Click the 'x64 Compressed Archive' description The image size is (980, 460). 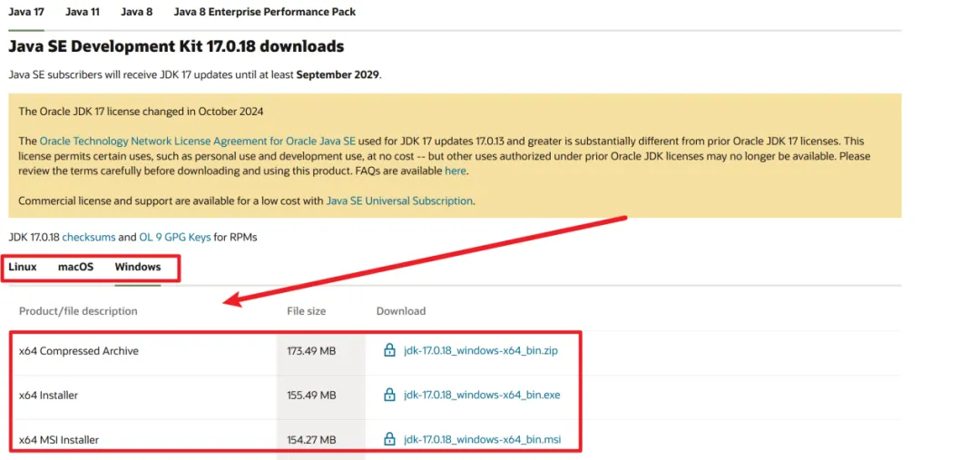79,351
